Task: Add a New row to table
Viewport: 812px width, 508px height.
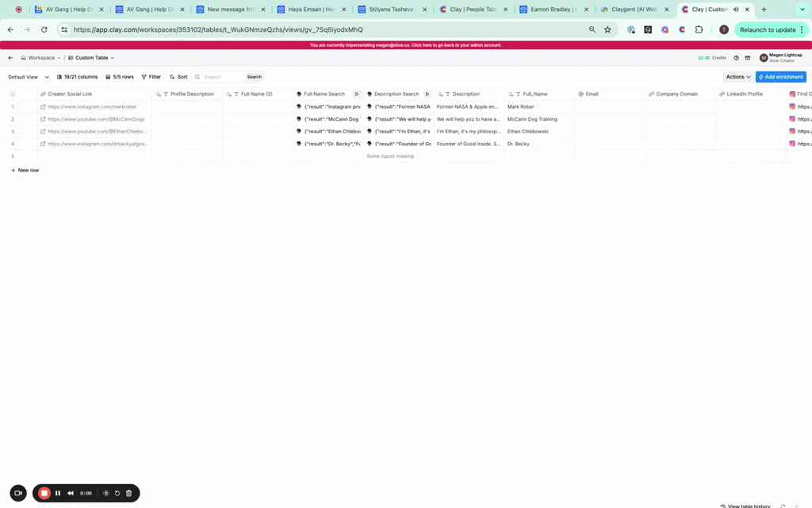Action: pos(25,170)
